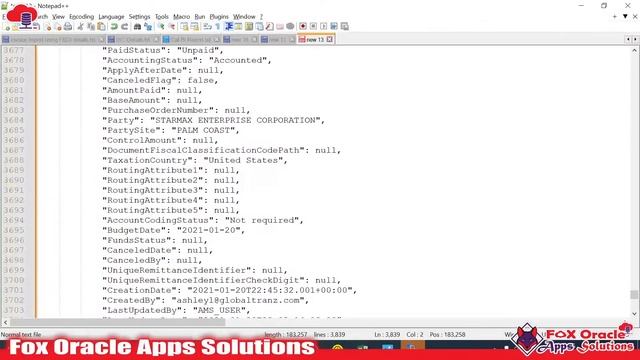Click the "BudgetDate": "2021-01-20" line
Image resolution: width=640 pixels, height=360 pixels.
click(173, 230)
